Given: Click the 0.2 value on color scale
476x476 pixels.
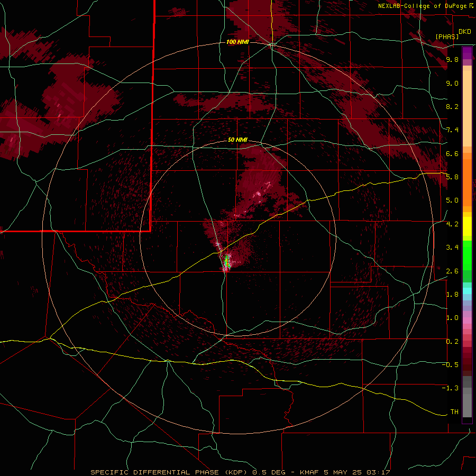Looking at the screenshot, I should (452, 342).
